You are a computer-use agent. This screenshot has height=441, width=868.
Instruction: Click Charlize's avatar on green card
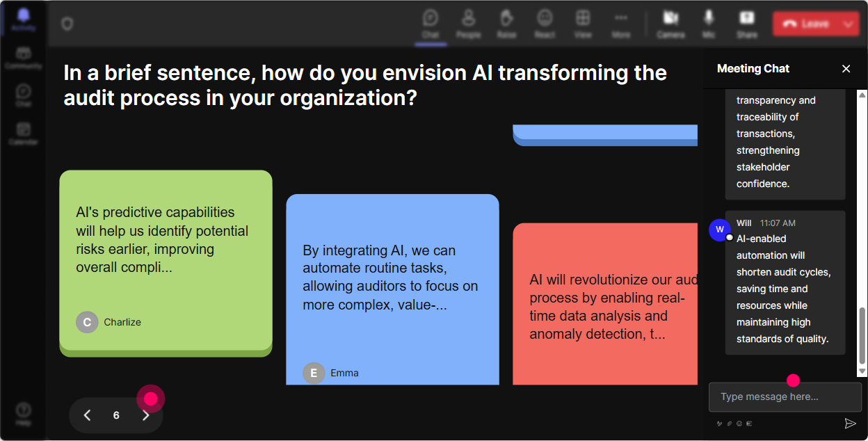[x=87, y=322]
